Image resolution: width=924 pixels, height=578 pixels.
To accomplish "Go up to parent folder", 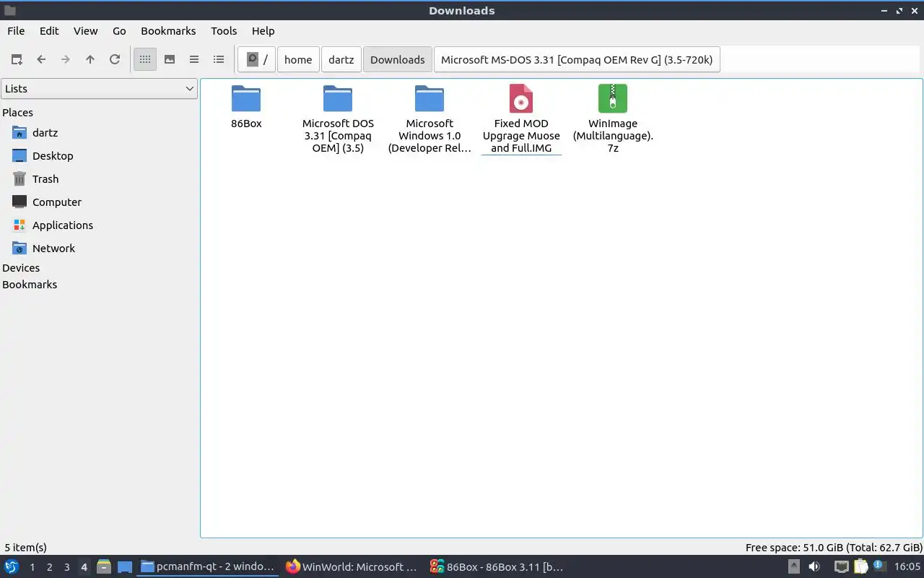I will coord(90,59).
